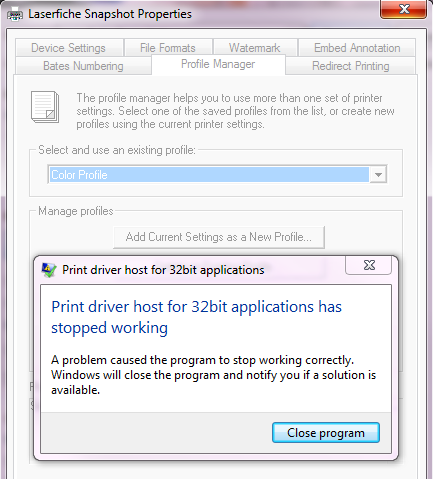
Task: Open the Redirect Printing tab
Action: (351, 66)
